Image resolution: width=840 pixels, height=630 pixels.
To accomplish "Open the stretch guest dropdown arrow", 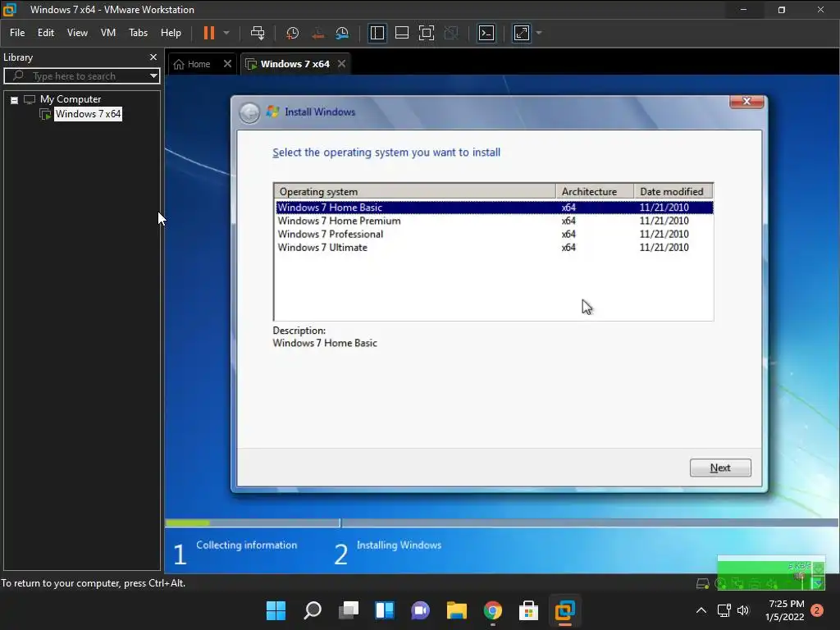I will coord(539,33).
